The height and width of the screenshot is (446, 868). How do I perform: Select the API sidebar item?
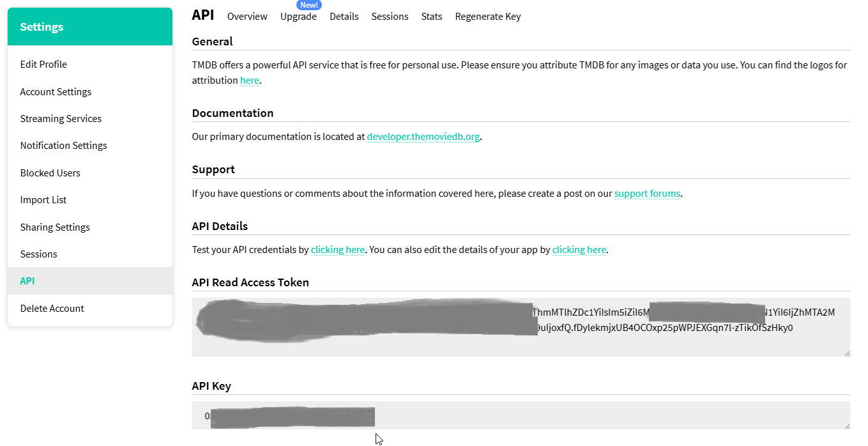pyautogui.click(x=89, y=281)
